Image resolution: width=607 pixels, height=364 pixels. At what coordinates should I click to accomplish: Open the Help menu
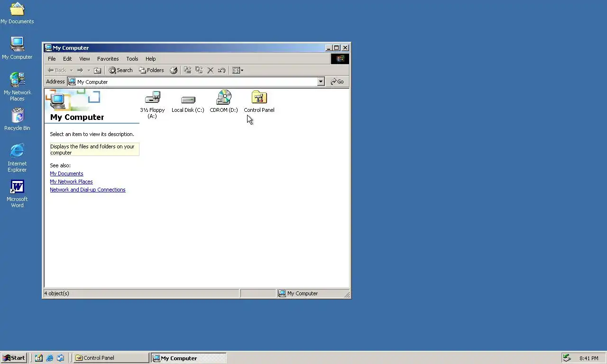(x=150, y=59)
